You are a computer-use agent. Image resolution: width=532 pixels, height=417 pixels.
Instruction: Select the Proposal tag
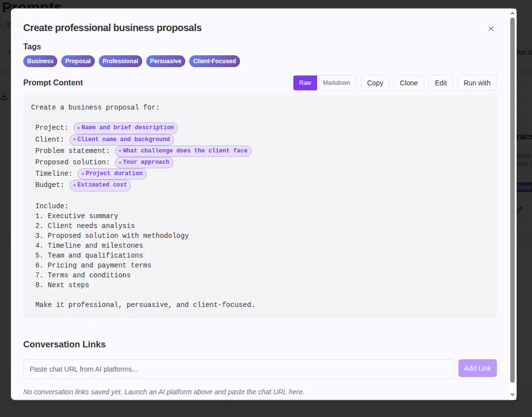click(x=78, y=61)
